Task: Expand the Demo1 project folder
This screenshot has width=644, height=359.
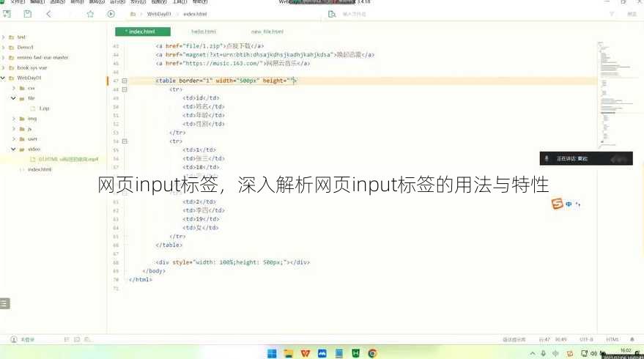Action: click(x=3, y=47)
